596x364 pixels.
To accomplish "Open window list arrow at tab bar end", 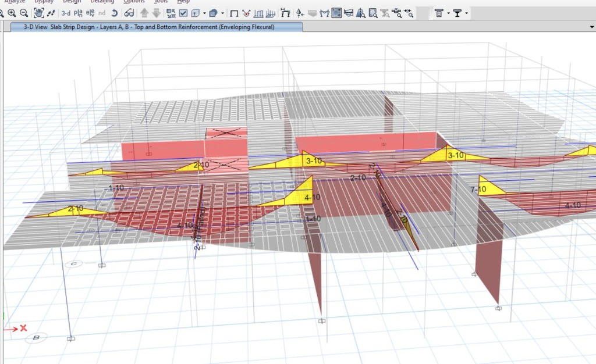I will click(592, 27).
